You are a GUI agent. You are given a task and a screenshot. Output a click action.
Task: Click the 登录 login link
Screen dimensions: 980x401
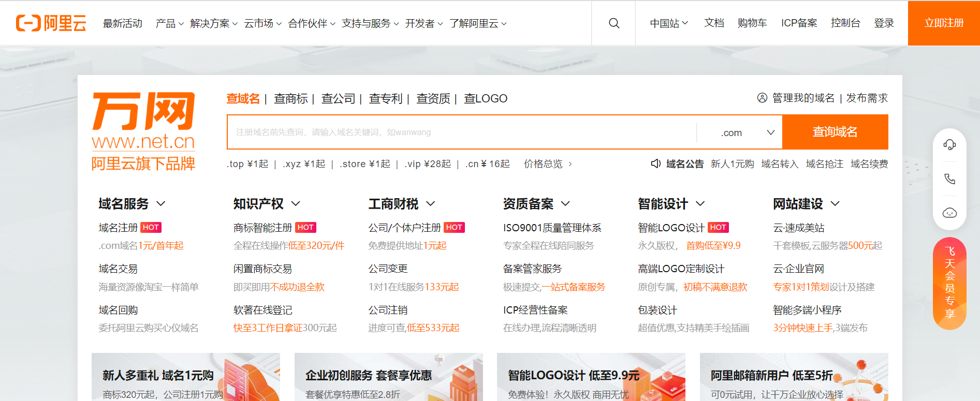[884, 23]
